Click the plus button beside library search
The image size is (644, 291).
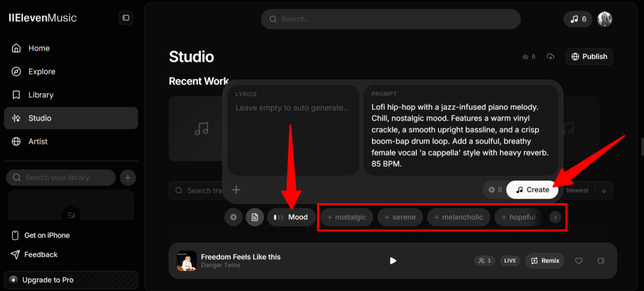[x=128, y=177]
